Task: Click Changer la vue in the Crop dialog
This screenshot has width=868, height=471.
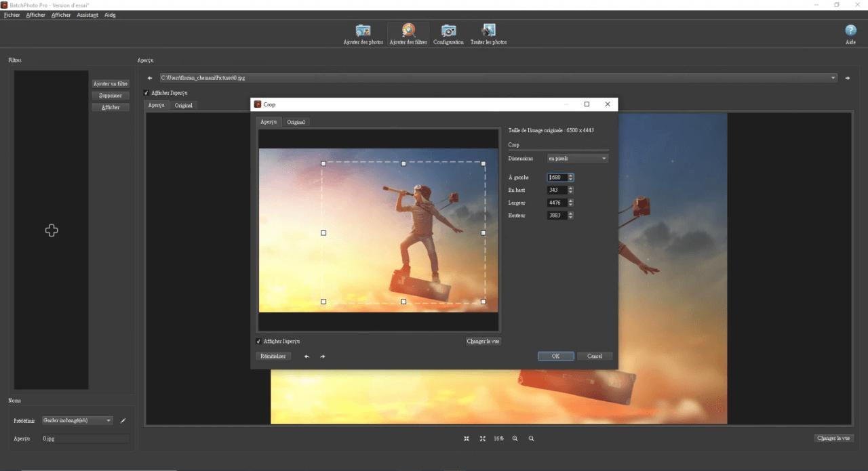Action: [x=483, y=341]
